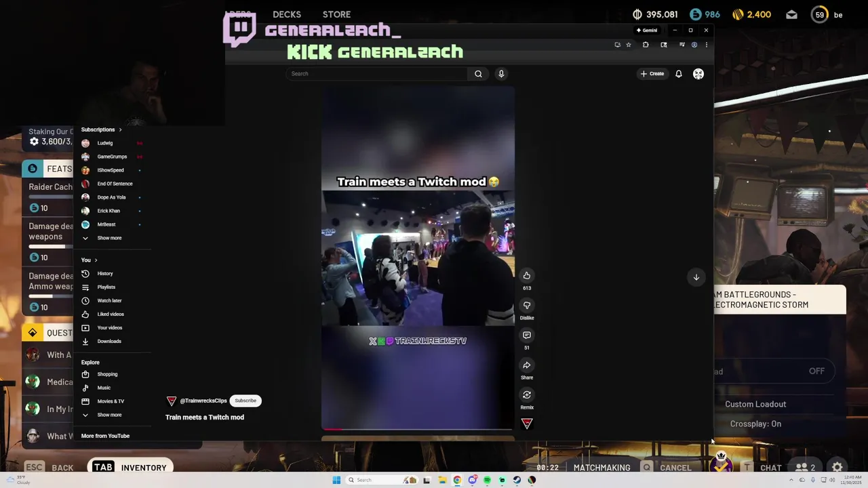Screen dimensions: 868x488
Task: Open Chrome profile icon
Action: (x=694, y=45)
